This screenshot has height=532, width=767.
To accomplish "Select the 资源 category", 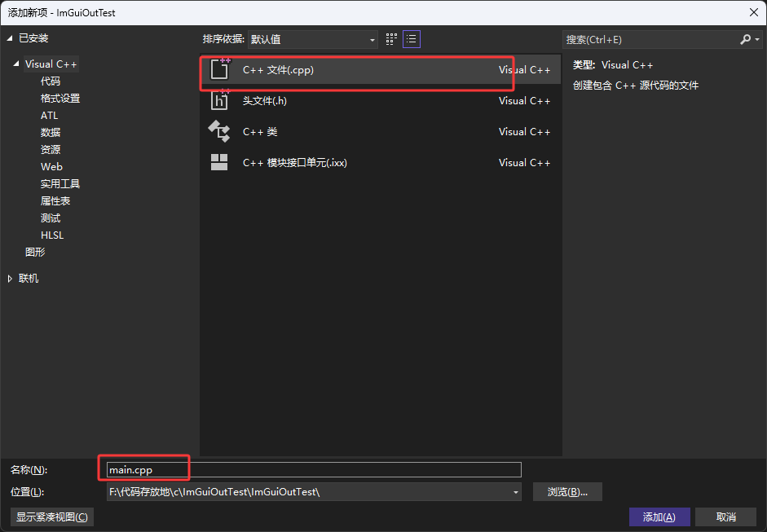I will tap(51, 150).
